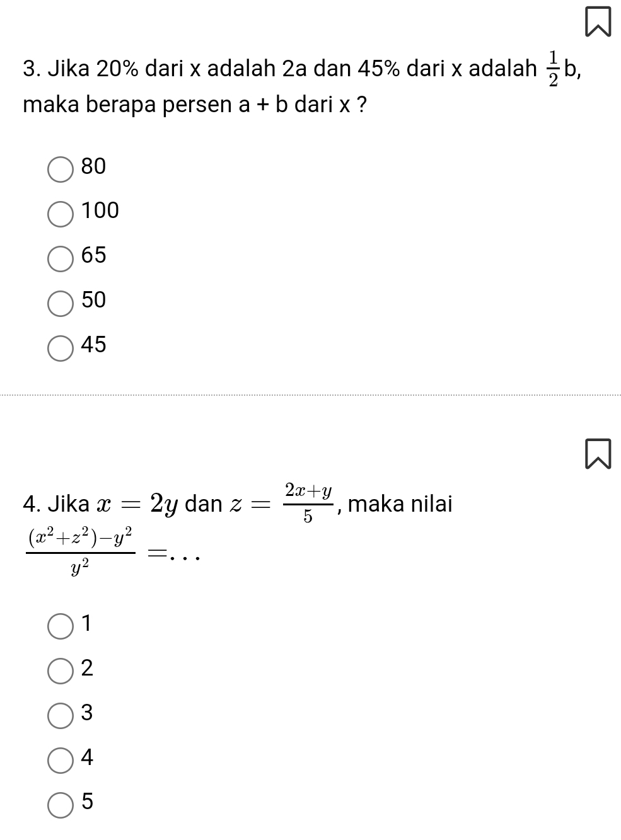Select answer 4 for question 4
621x840 pixels.
pyautogui.click(x=61, y=760)
